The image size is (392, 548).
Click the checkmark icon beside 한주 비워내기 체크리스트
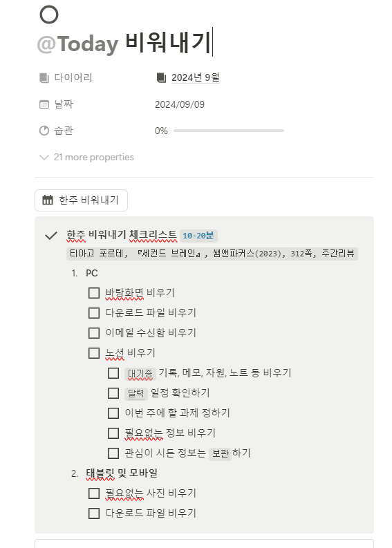pyautogui.click(x=51, y=236)
